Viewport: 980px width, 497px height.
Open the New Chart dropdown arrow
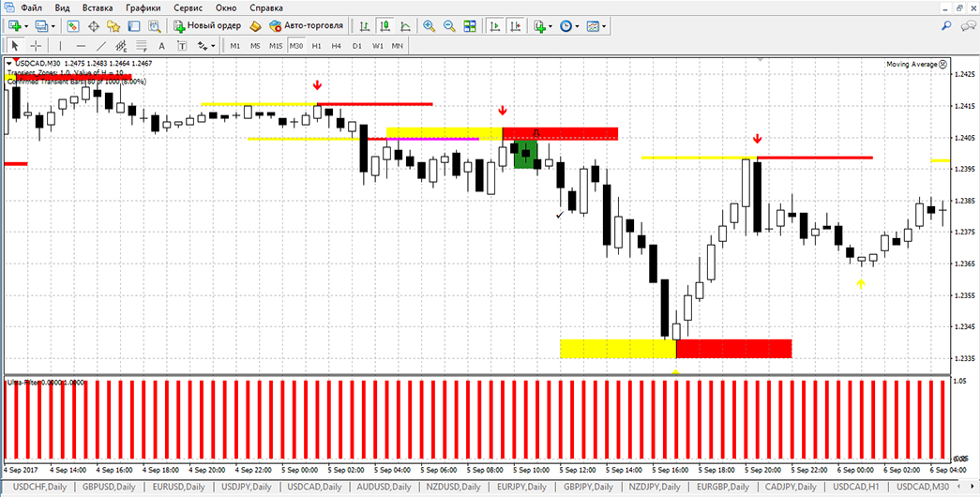(x=26, y=26)
